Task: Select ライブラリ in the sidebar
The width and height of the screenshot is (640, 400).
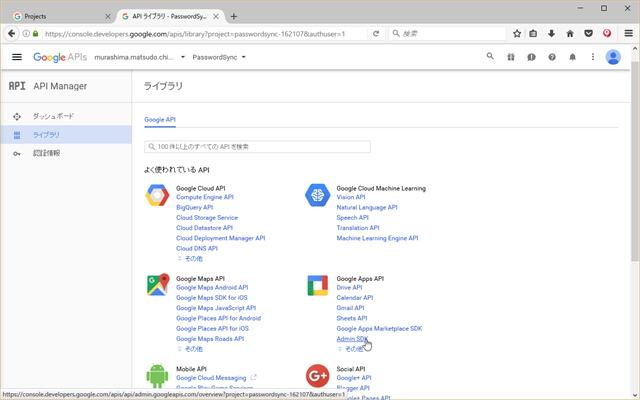Action: coord(66,135)
